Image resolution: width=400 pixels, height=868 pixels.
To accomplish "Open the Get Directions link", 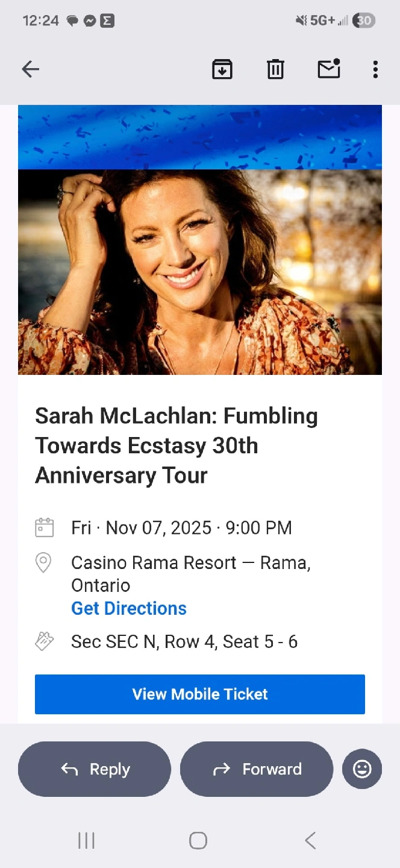I will click(129, 608).
